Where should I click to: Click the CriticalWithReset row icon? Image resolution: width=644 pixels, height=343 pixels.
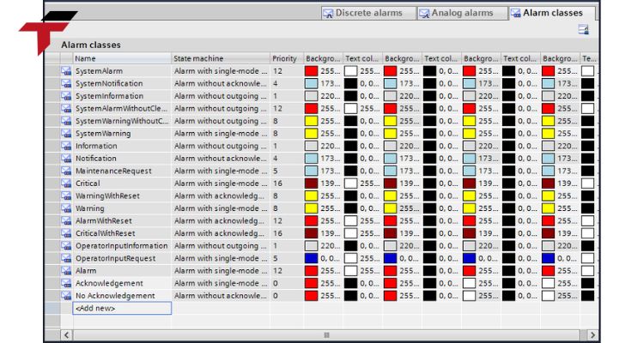point(66,233)
